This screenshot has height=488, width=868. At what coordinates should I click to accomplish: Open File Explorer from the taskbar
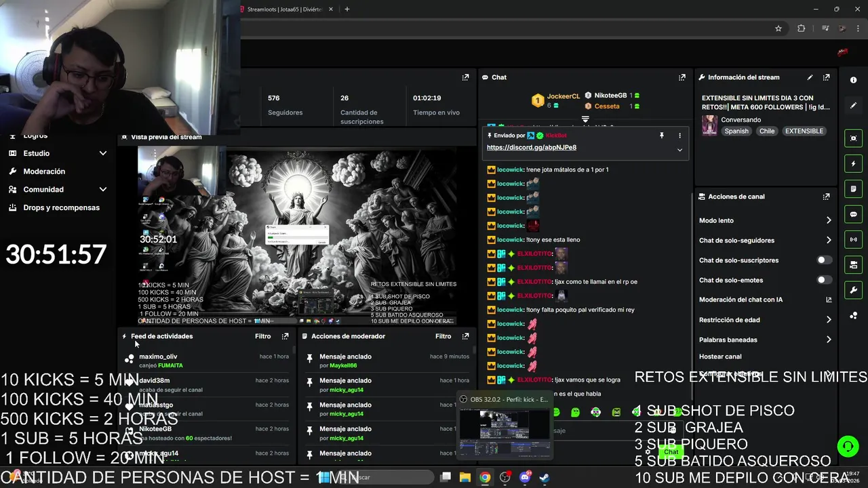(465, 477)
